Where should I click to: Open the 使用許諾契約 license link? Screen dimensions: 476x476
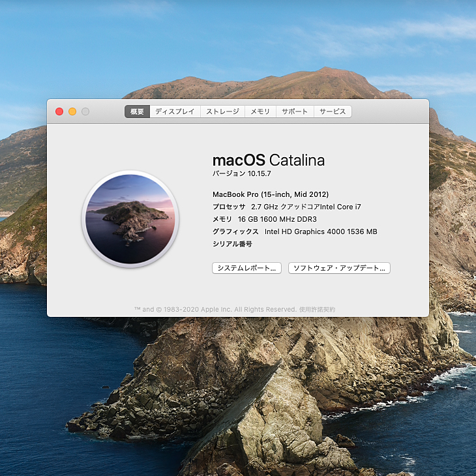tap(318, 310)
